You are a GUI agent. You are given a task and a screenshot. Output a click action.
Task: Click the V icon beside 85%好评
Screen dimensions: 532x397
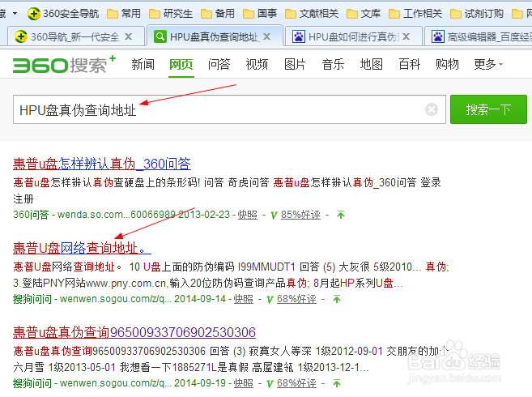[275, 215]
